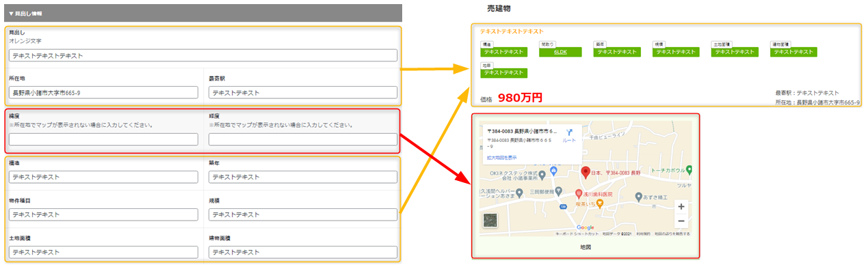Click the 利用規約 terms link on map
The height and width of the screenshot is (269, 868).
[643, 233]
